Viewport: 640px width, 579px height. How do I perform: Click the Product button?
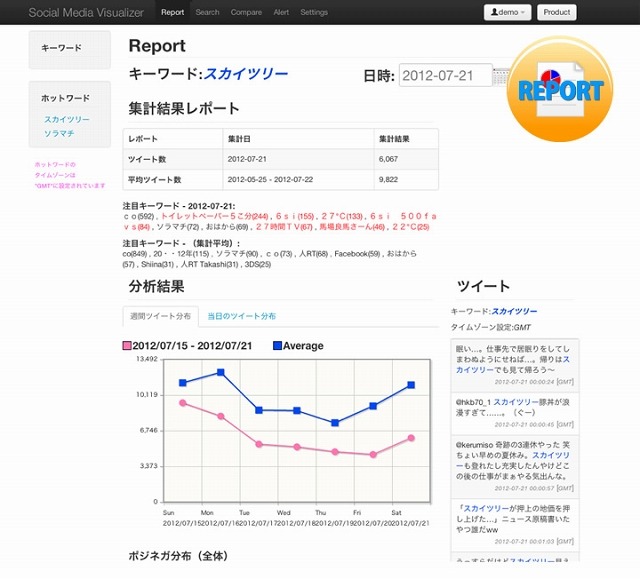[x=557, y=12]
